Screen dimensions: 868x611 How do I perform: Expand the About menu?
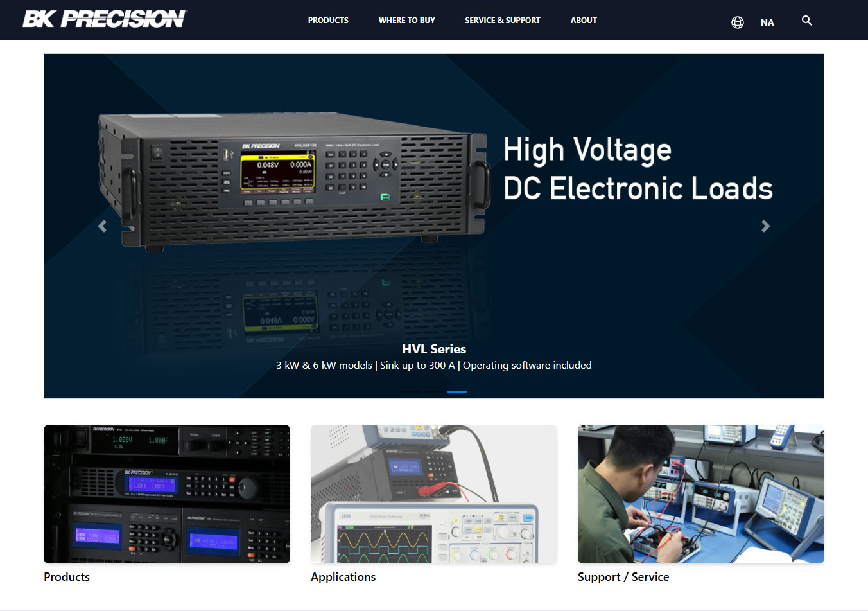pos(583,21)
